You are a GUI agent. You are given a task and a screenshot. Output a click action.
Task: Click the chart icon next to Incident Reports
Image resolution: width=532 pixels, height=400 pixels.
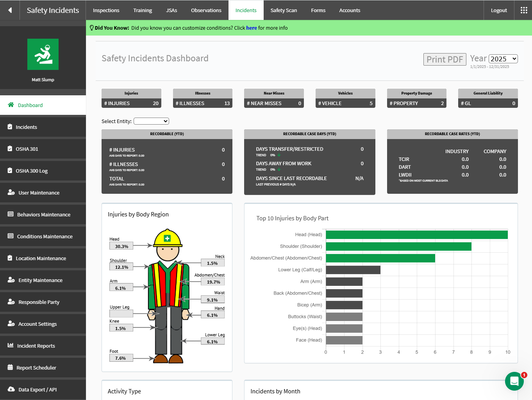pyautogui.click(x=11, y=345)
